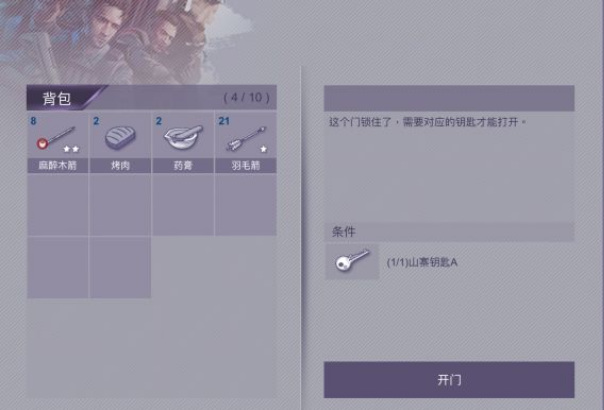Select the 麻醉木箭 arrow item icon
This screenshot has height=410, width=604.
[x=55, y=138]
